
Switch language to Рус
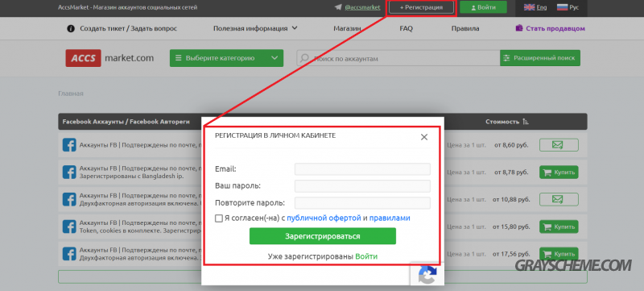[x=574, y=7]
